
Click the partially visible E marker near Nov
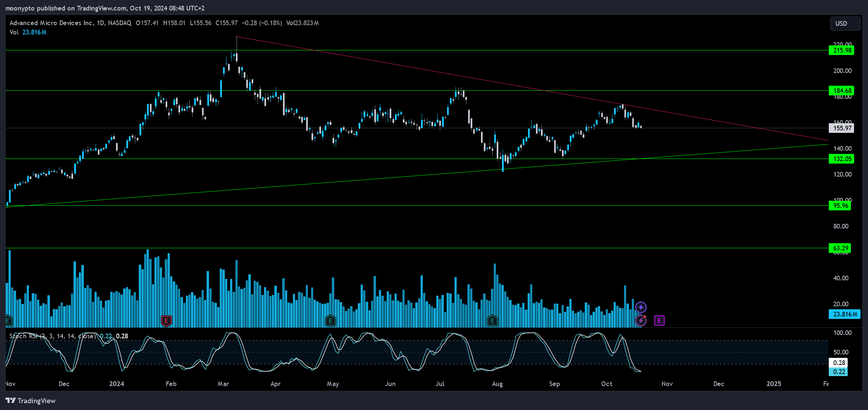point(8,321)
